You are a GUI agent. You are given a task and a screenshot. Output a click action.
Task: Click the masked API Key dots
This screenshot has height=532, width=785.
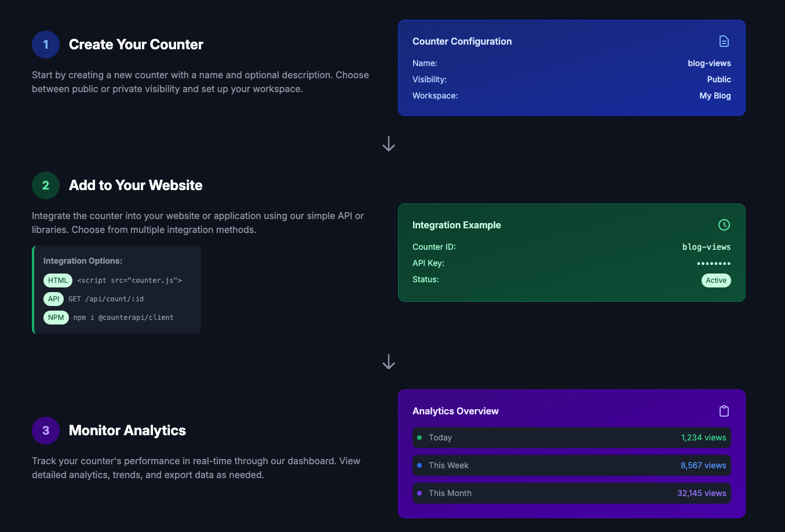tap(713, 264)
